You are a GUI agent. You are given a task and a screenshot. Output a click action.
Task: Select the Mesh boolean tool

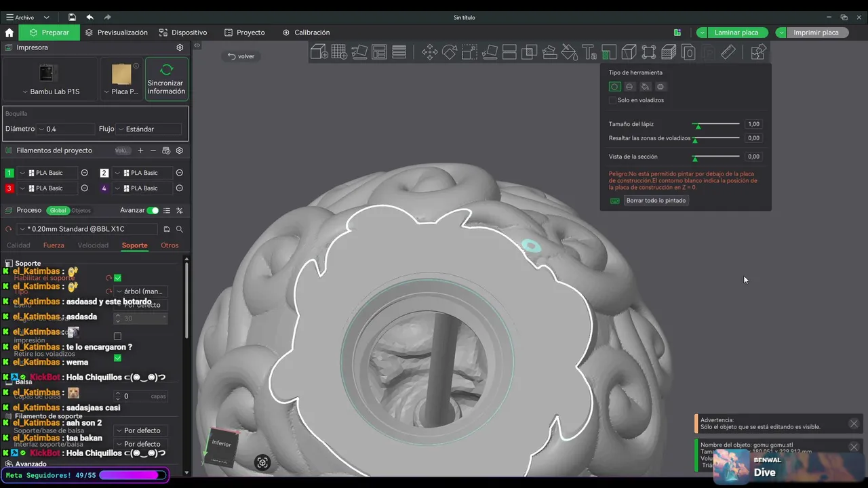[530, 52]
